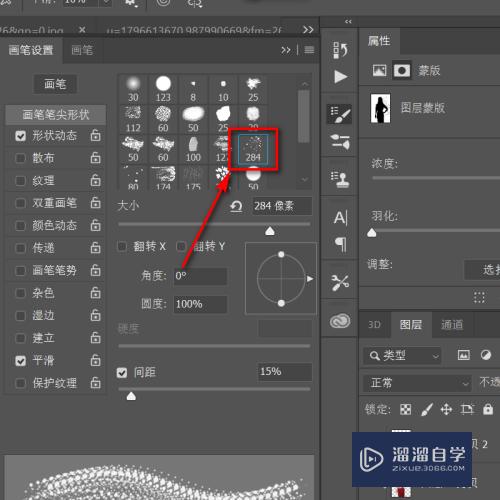Enable the 湿边 checkbox

point(21,316)
